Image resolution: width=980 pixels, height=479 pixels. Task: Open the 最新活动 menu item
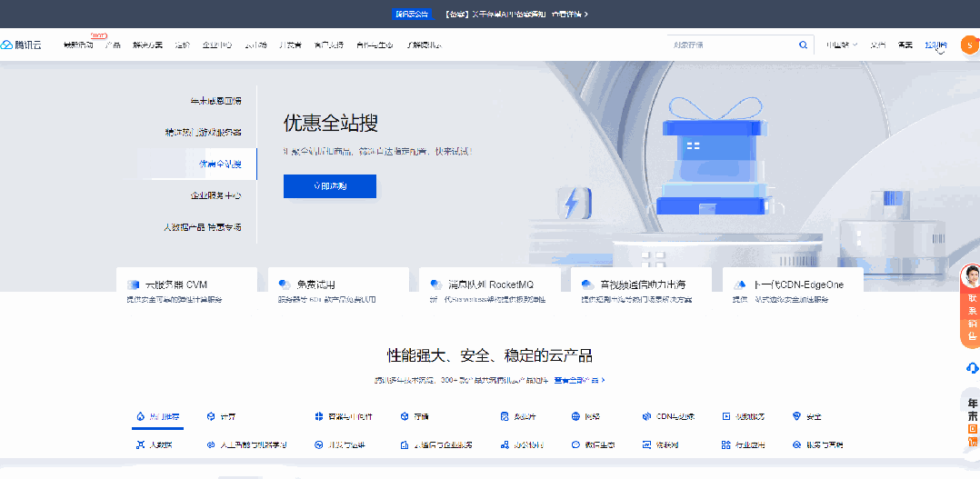(x=79, y=45)
